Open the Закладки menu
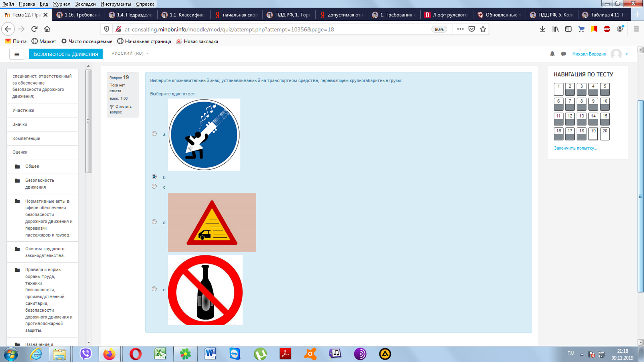Viewport: 644px width, 362px height. point(85,4)
